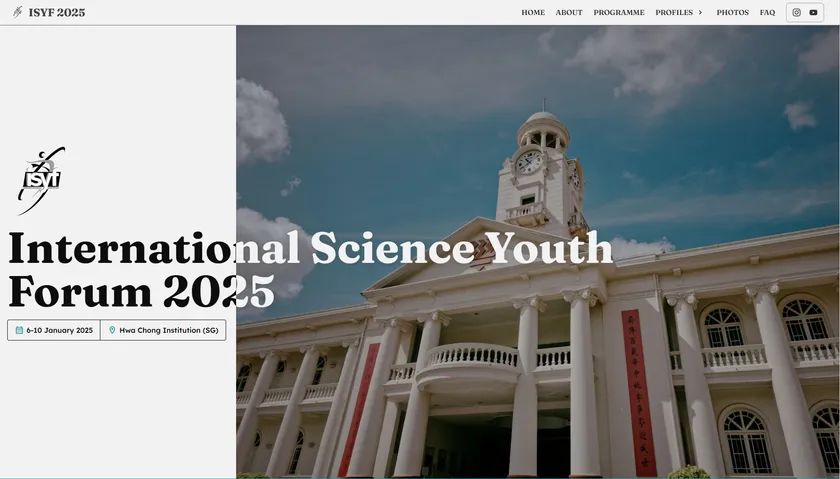
Task: Go to the HOME page
Action: (x=533, y=13)
